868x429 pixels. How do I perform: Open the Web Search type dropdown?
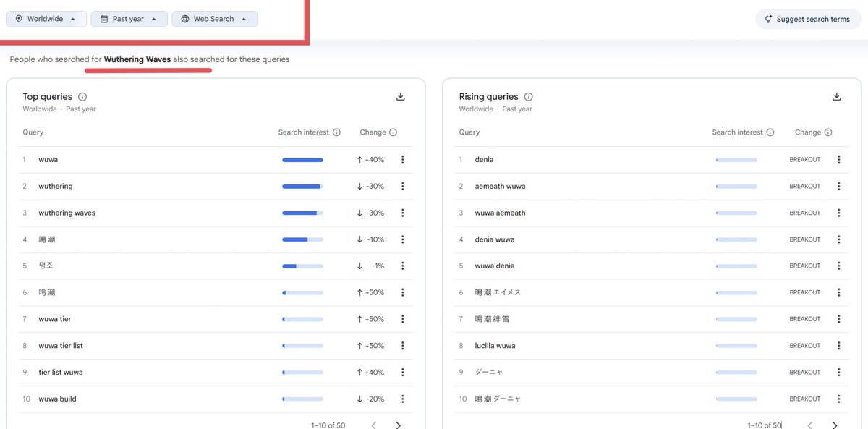(x=215, y=19)
